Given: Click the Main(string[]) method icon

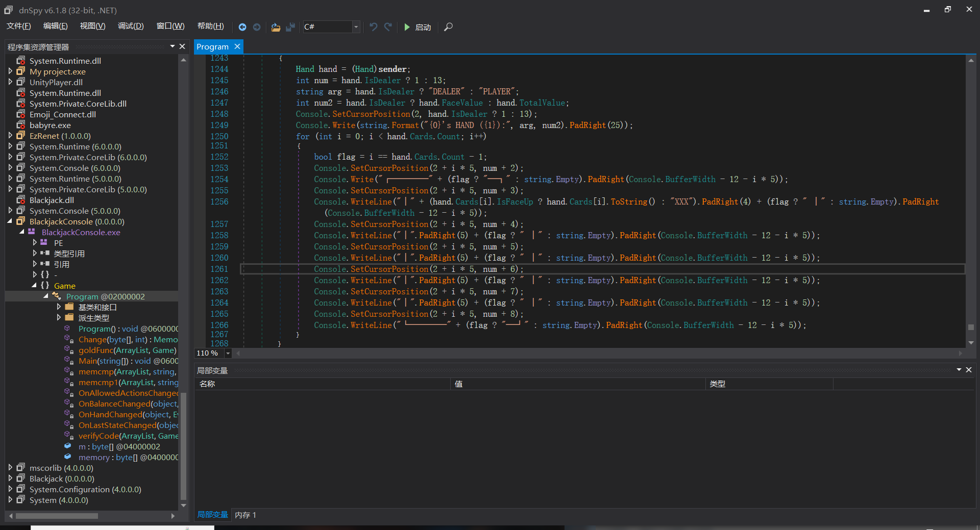Looking at the screenshot, I should coord(68,361).
